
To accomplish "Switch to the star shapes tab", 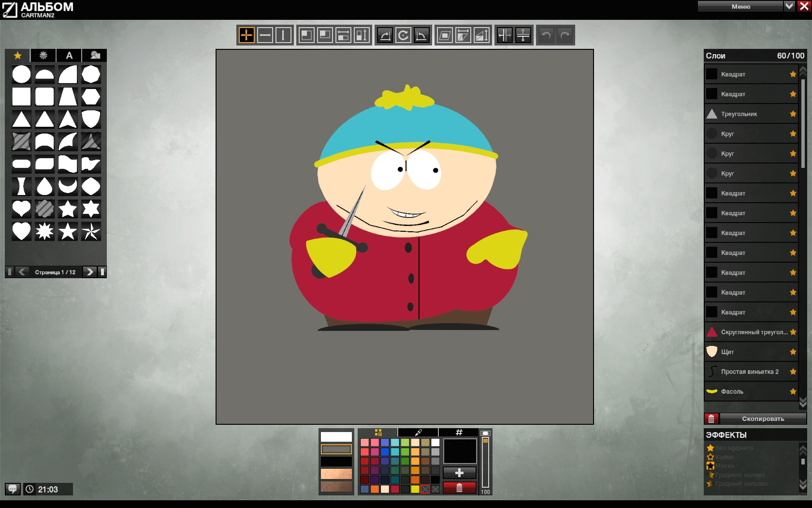I will point(18,55).
